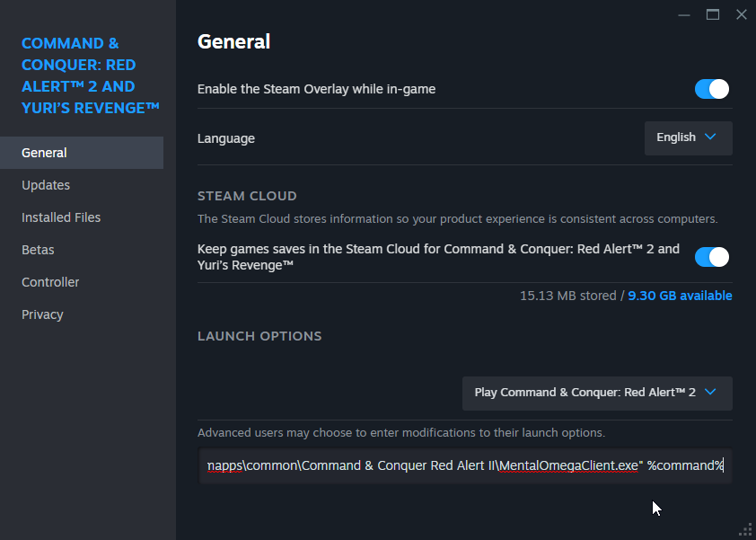This screenshot has height=540, width=756.
Task: Disable the Steam Overlay toggle
Action: pyautogui.click(x=712, y=89)
